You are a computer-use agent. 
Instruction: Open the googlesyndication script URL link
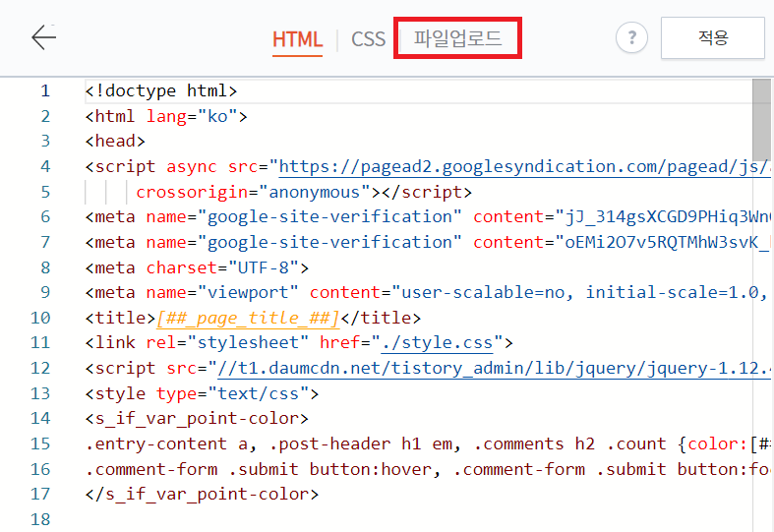524,167
